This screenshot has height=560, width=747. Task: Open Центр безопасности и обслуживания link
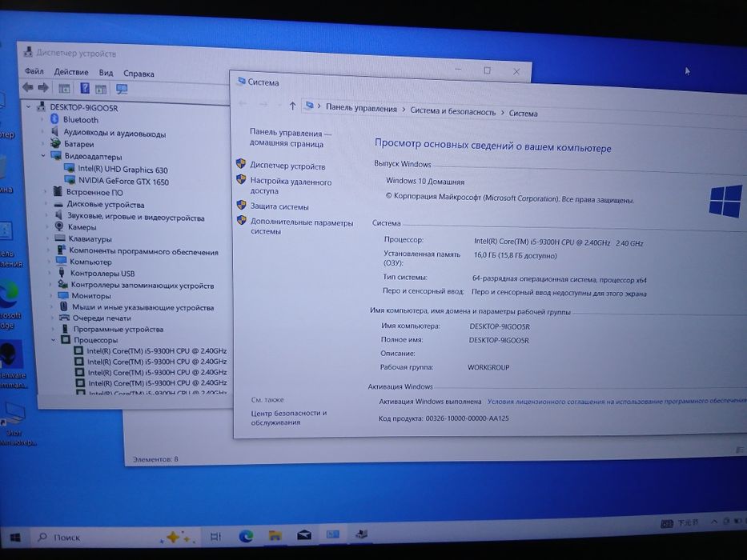[x=289, y=417]
